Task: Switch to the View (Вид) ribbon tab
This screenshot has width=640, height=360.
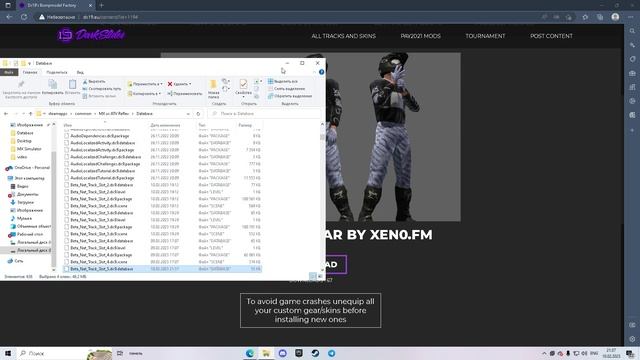Action: pyautogui.click(x=80, y=72)
